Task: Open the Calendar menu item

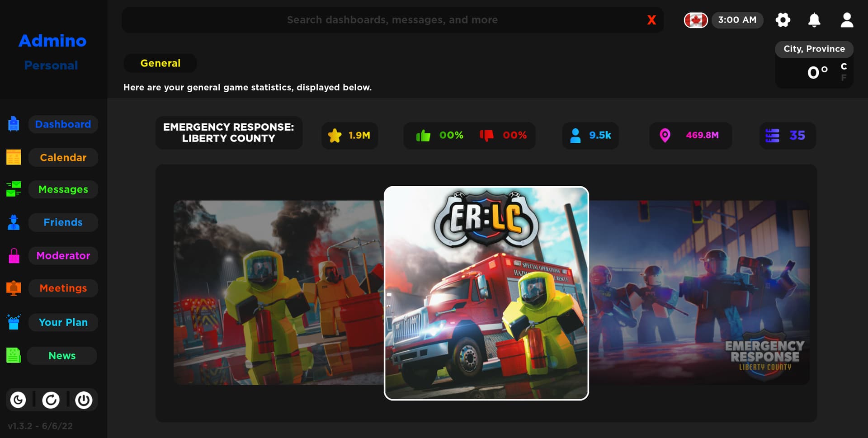Action: (63, 157)
